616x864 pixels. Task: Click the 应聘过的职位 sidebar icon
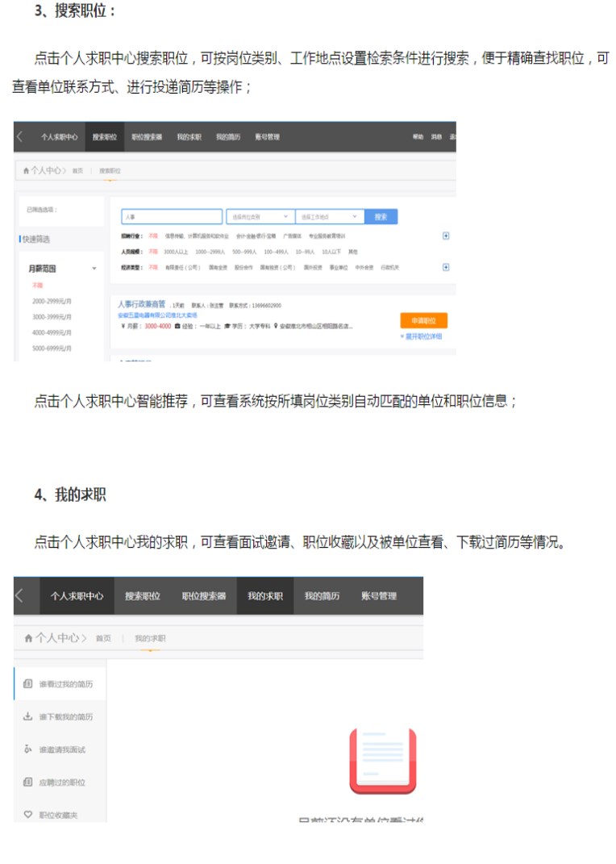tap(28, 783)
